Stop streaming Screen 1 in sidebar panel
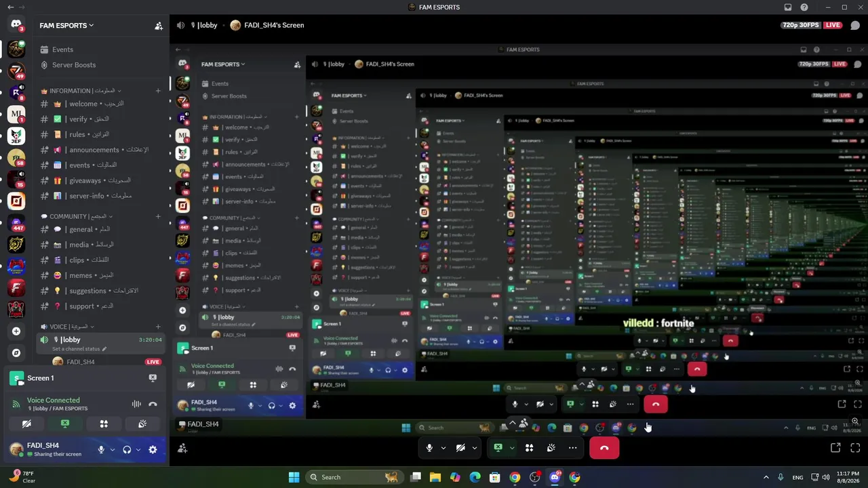868x488 pixels. [153, 378]
